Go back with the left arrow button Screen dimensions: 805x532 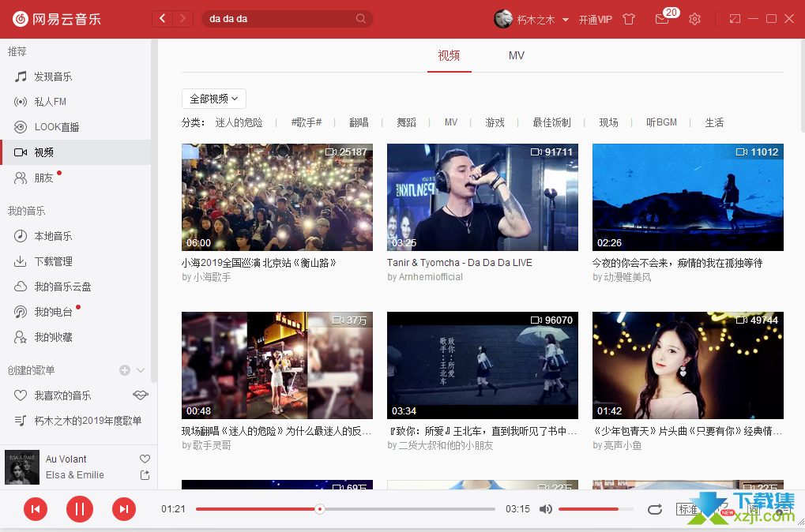point(162,19)
